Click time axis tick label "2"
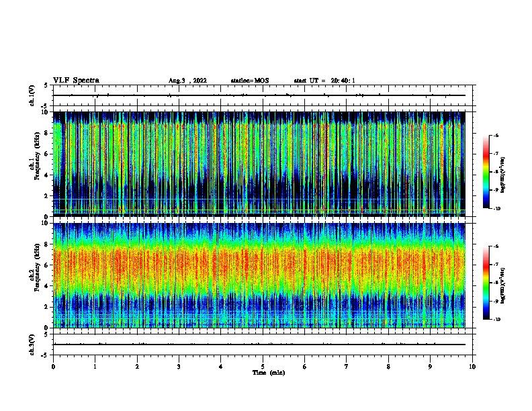Image resolution: width=532 pixels, height=411 pixels. point(137,367)
